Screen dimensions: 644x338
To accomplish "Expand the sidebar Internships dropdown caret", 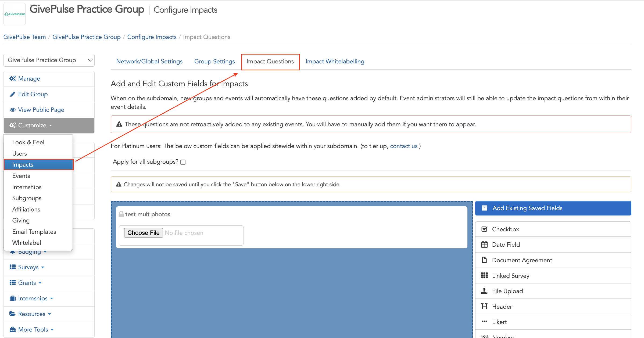I will click(x=52, y=299).
